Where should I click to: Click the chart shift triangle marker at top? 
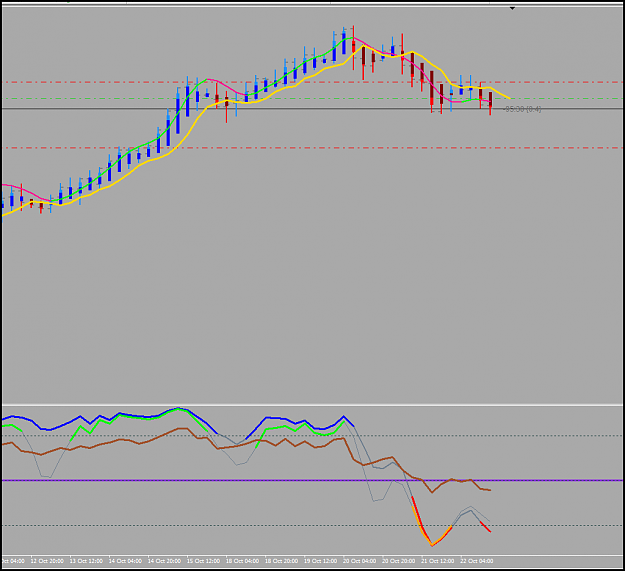tap(512, 8)
